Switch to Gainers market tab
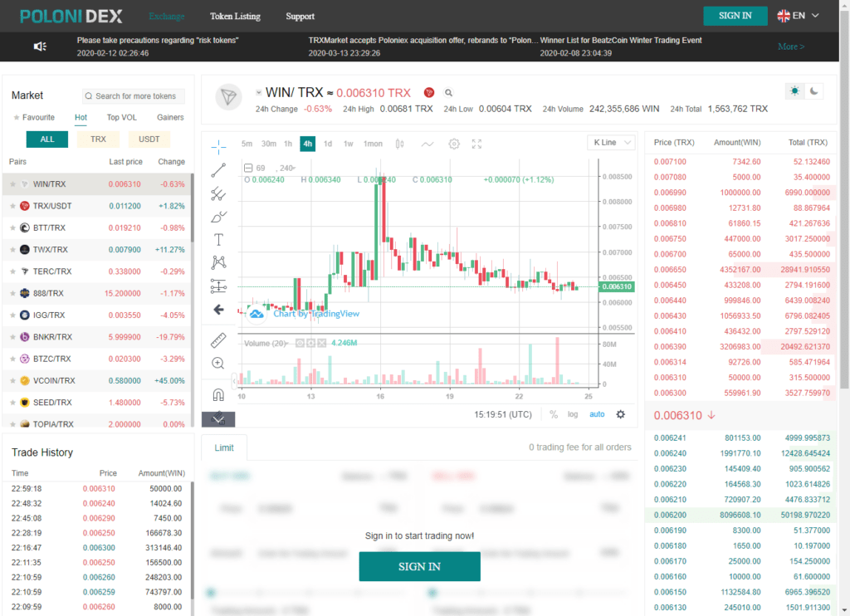850x616 pixels. (170, 117)
